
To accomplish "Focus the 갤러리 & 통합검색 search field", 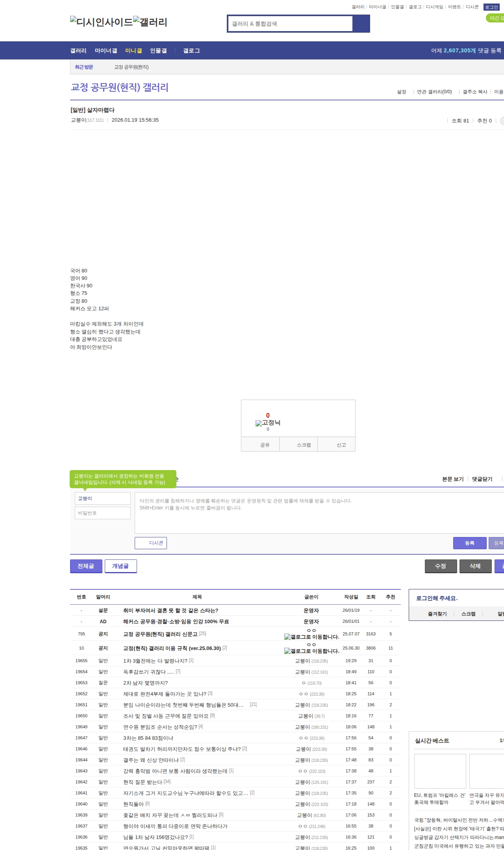I will pyautogui.click(x=290, y=24).
